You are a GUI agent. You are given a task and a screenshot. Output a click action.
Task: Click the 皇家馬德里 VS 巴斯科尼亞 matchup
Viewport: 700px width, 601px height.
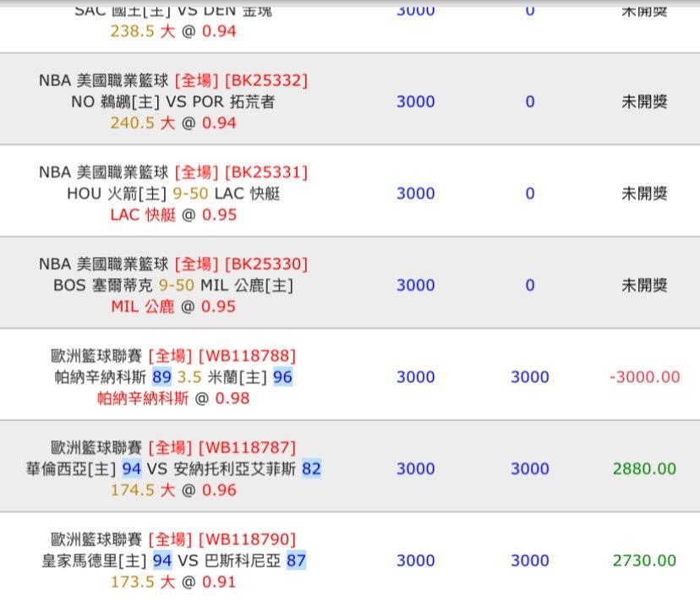click(x=173, y=560)
